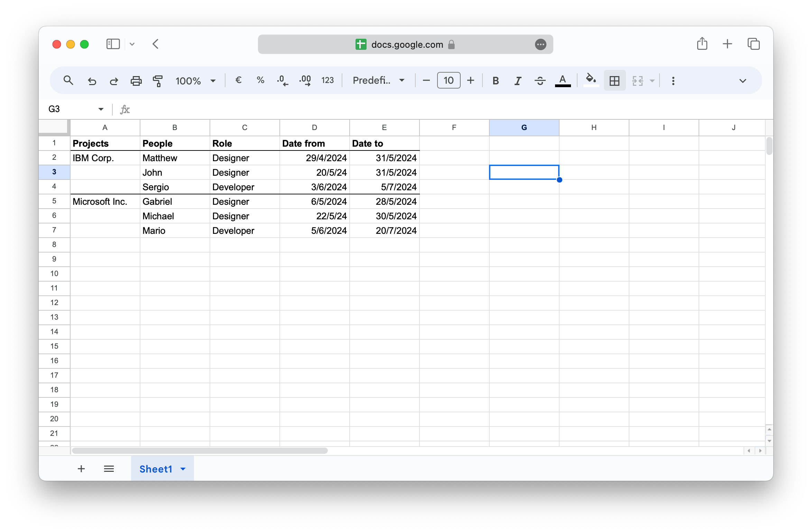
Task: Show the tab overview icon
Action: click(753, 44)
